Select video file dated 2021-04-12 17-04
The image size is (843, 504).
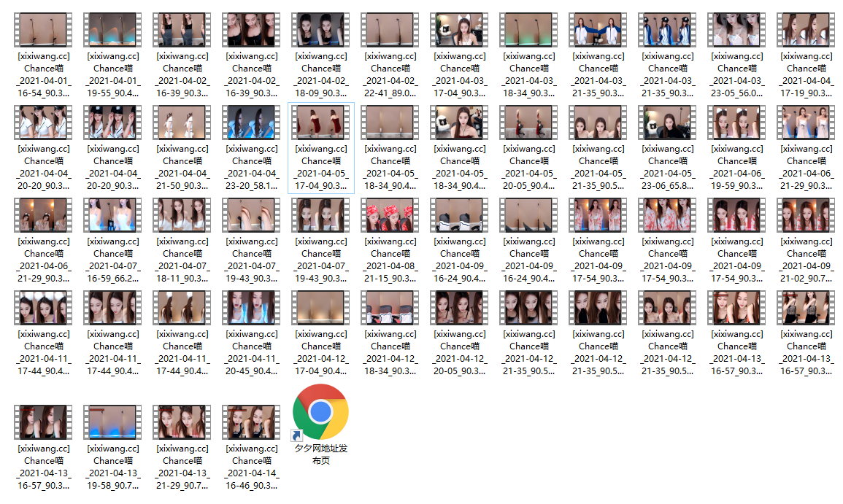(320, 308)
